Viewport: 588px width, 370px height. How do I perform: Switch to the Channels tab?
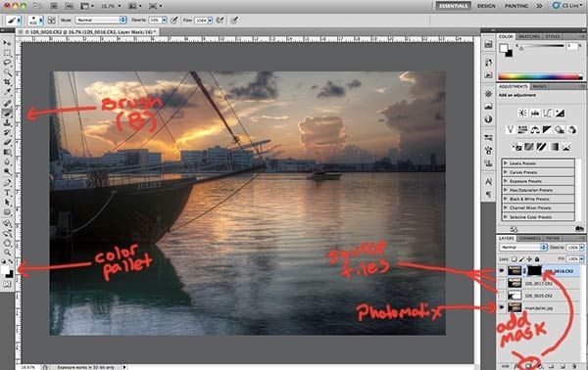[x=529, y=238]
